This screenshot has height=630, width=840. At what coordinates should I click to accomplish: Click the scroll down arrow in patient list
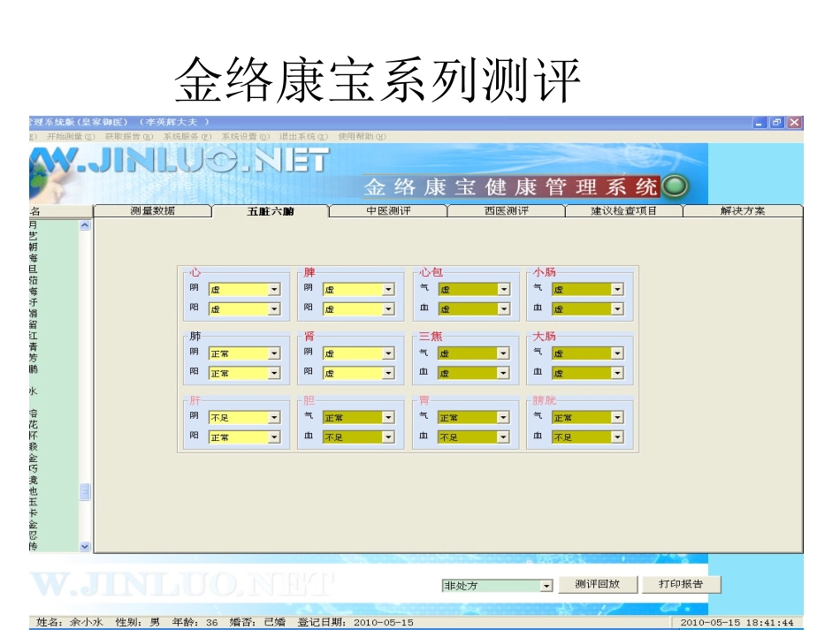click(x=85, y=546)
